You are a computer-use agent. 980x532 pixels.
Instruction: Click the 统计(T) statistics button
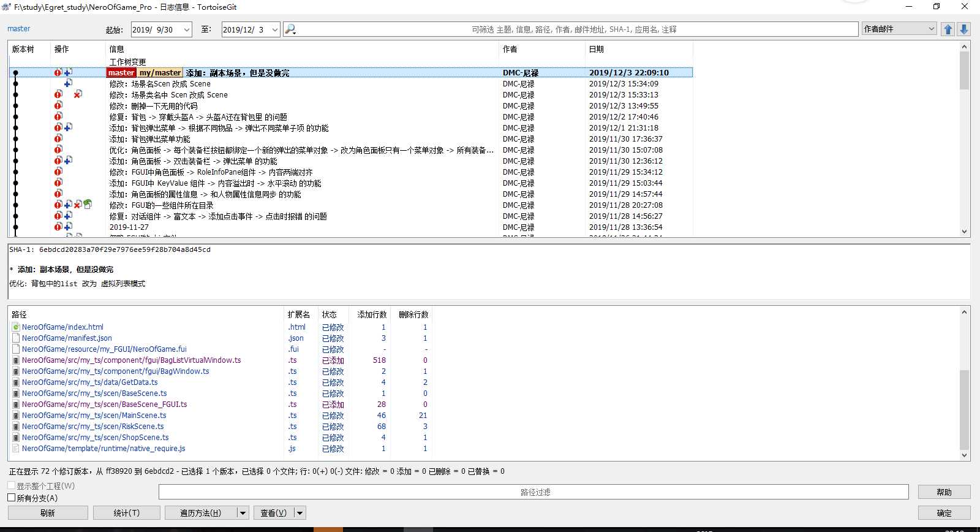tap(127, 513)
